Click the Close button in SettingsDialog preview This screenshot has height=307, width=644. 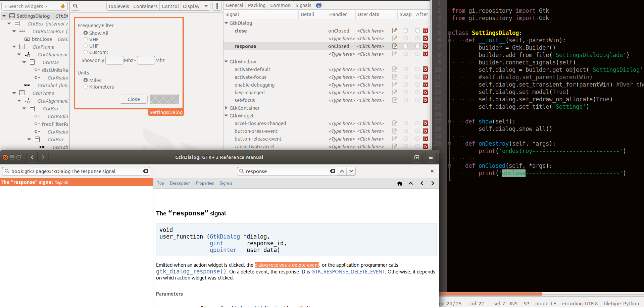coord(134,99)
